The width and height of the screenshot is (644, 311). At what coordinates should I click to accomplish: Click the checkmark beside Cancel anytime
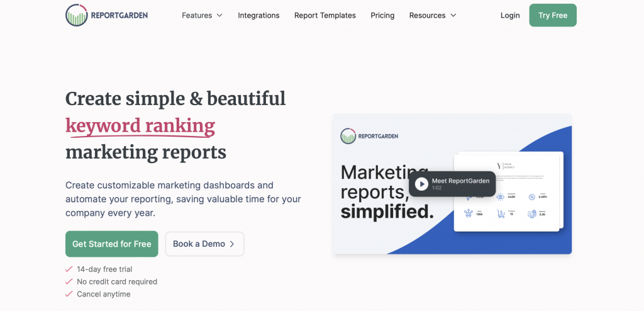tap(69, 294)
